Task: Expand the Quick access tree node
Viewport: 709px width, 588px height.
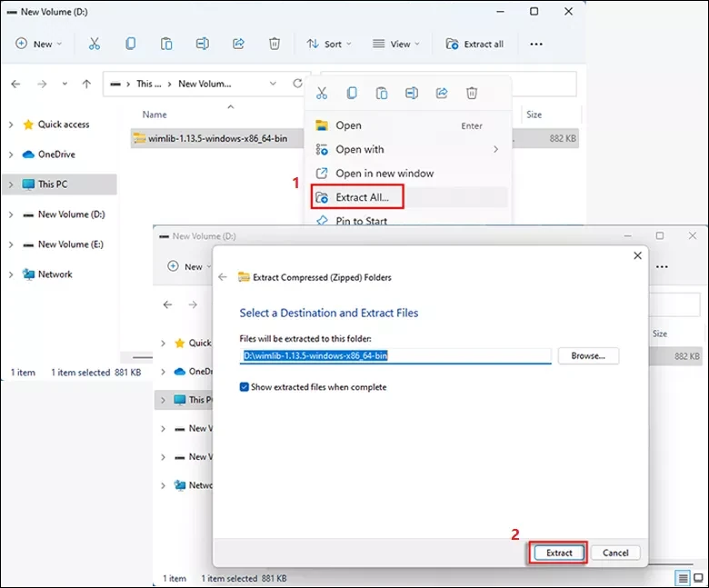Action: (x=10, y=125)
